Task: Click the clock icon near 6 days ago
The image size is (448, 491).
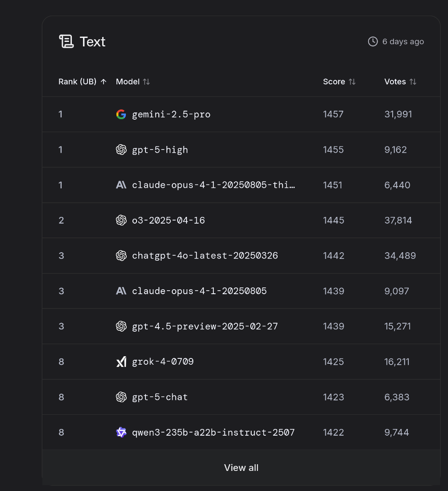Action: coord(373,42)
